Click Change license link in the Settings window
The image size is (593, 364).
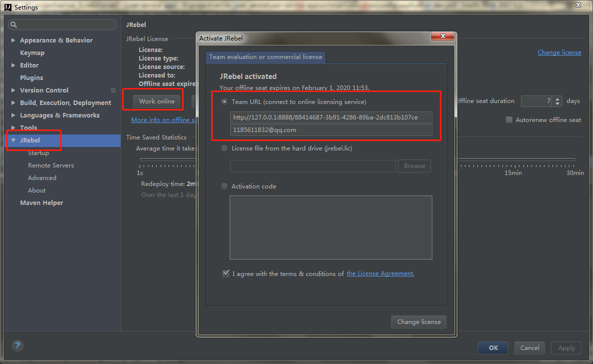[x=559, y=52]
